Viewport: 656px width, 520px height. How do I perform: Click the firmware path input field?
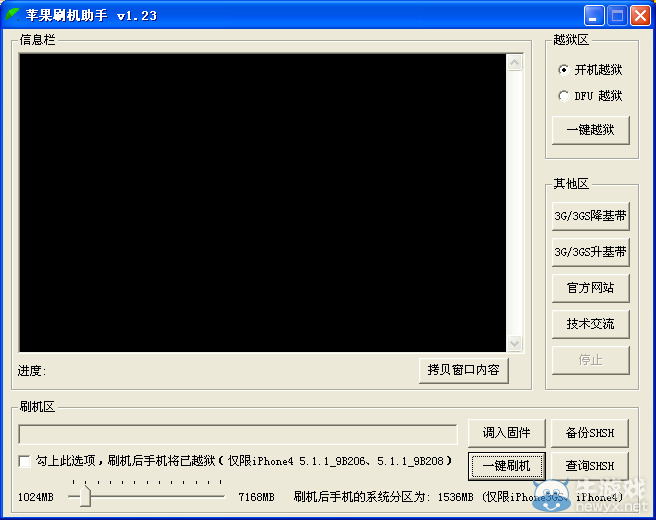tap(238, 434)
